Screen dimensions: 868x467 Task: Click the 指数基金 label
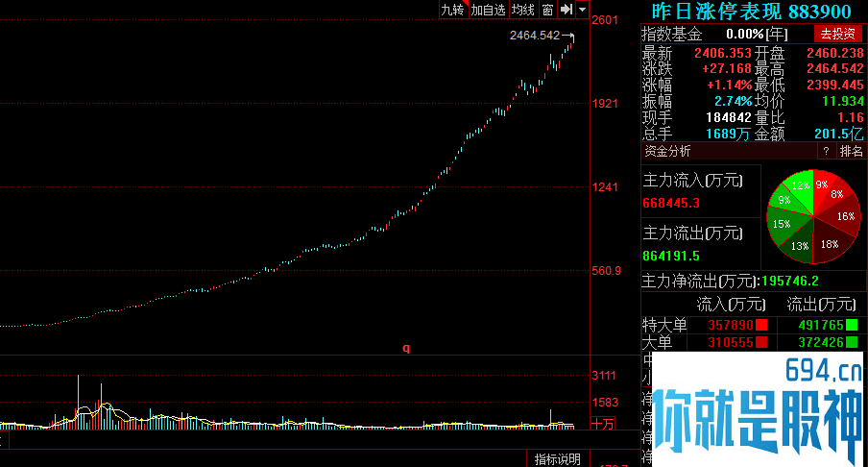(672, 35)
